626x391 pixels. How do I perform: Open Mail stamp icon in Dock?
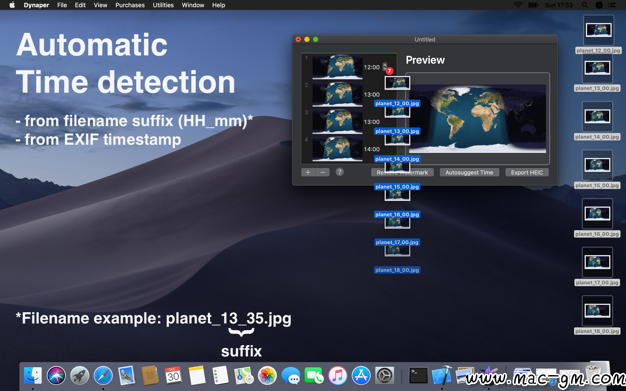pyautogui.click(x=127, y=375)
